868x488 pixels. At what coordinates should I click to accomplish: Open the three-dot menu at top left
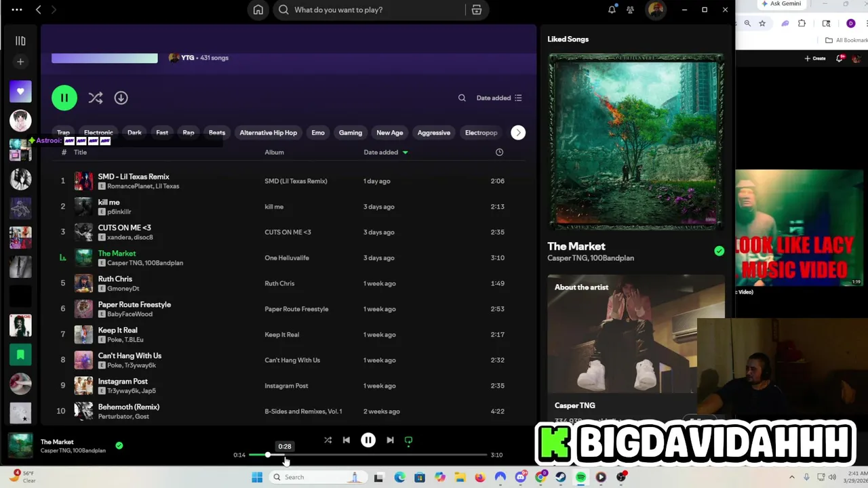point(17,9)
